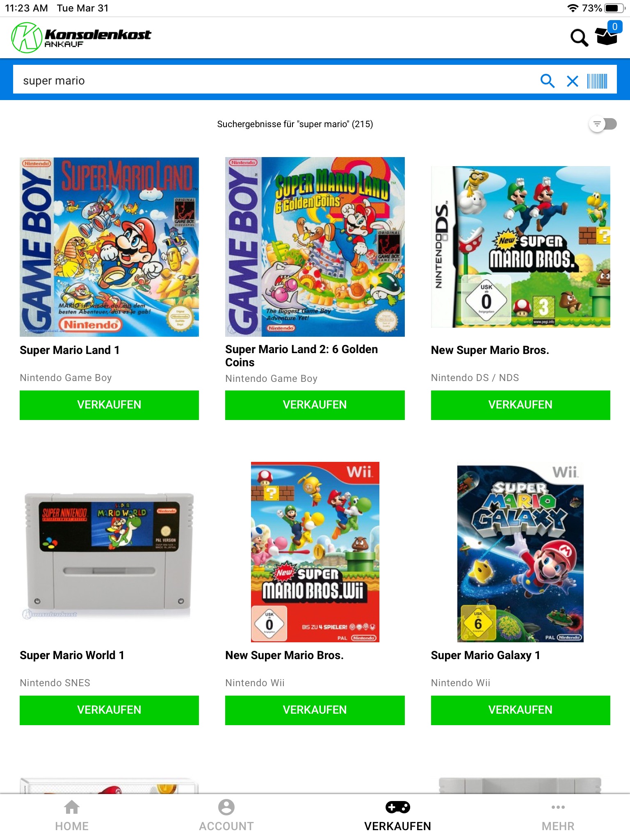Go to the Home tab
The width and height of the screenshot is (630, 840).
pos(72,816)
